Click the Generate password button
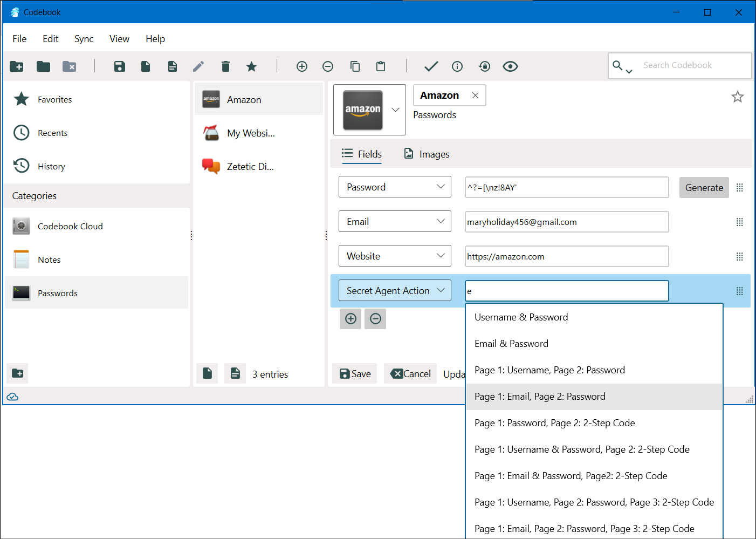This screenshot has width=756, height=539. pyautogui.click(x=704, y=187)
